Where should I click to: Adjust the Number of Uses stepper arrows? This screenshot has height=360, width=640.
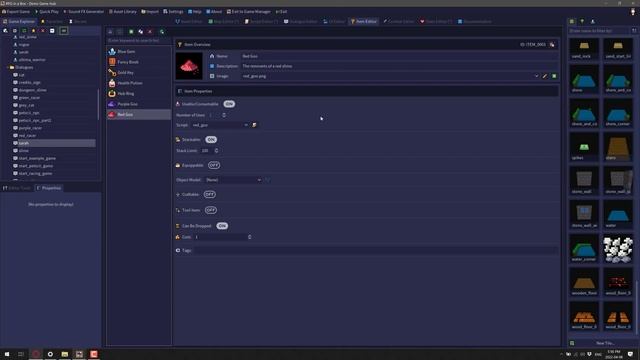click(x=224, y=115)
